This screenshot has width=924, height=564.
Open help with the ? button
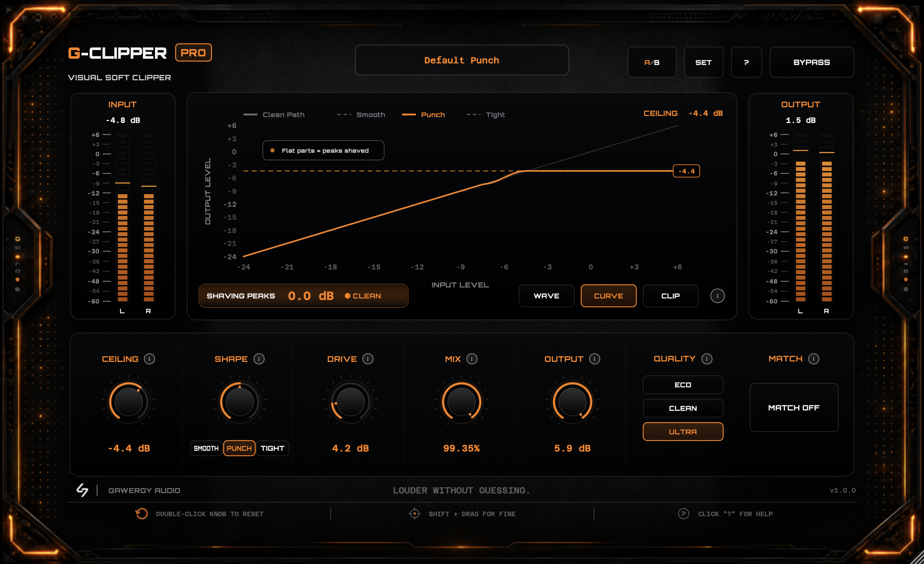[746, 62]
